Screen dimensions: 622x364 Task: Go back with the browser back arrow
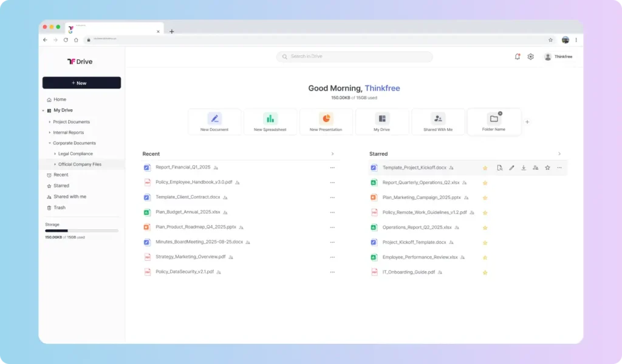pyautogui.click(x=45, y=40)
